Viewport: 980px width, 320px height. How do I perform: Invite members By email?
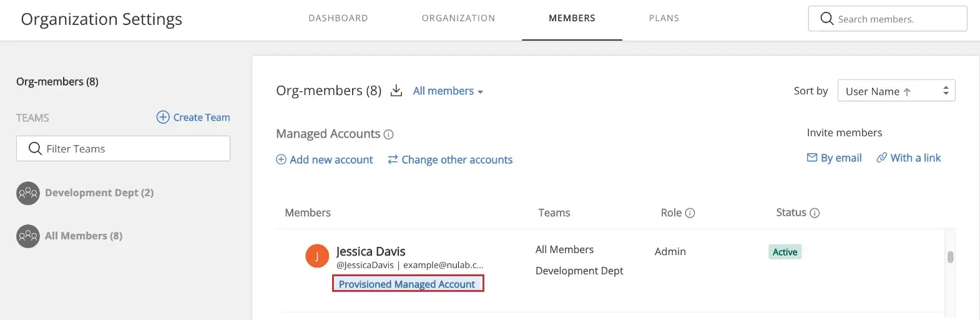coord(834,158)
